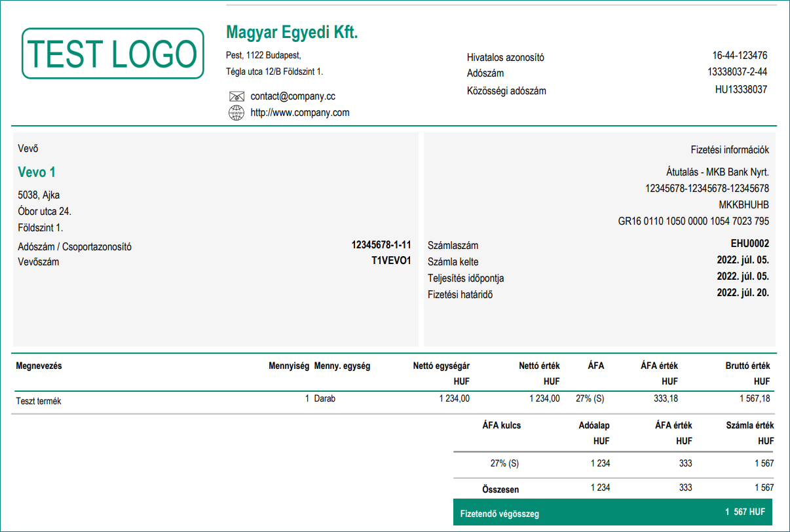790x532 pixels.
Task: Select Számla érték 1 567 in Összesen row
Action: coord(764,487)
